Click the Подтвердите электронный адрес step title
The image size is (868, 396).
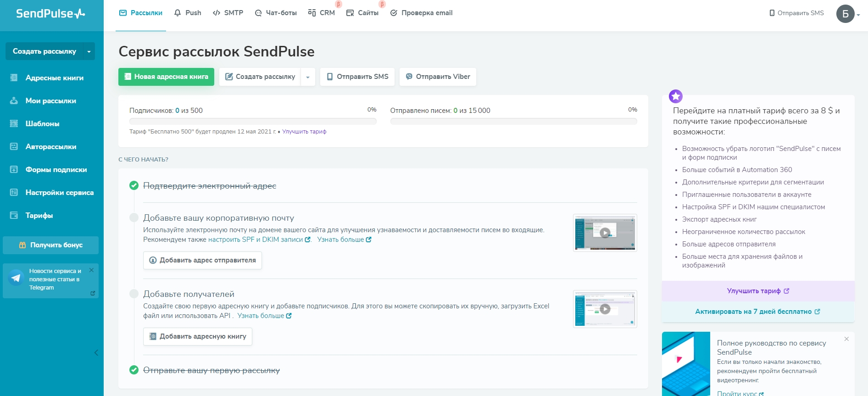(x=210, y=186)
